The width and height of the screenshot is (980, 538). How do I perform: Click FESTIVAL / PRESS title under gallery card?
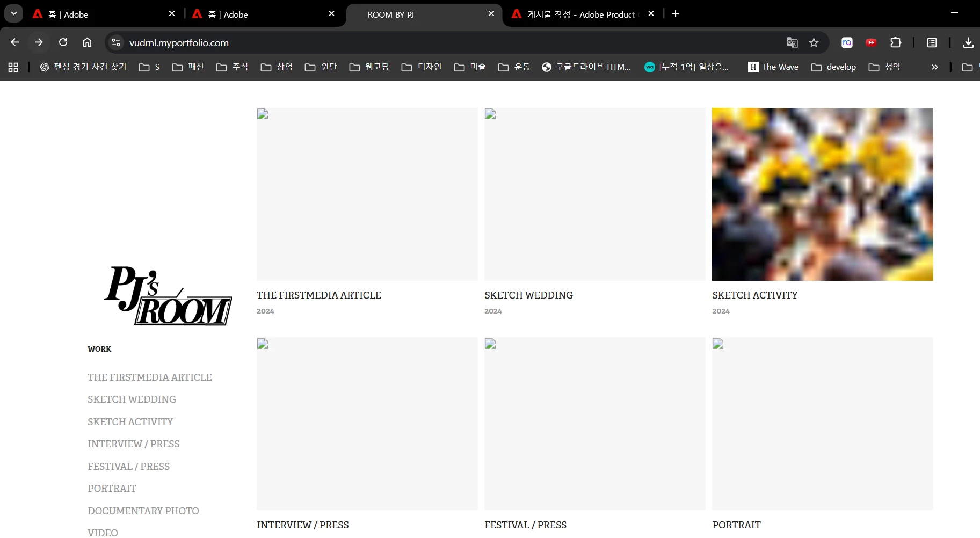pos(526,525)
